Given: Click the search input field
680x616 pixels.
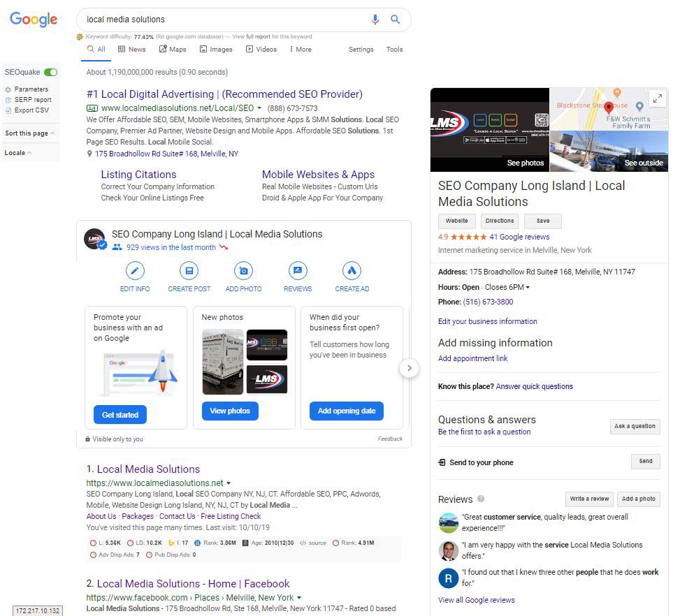Looking at the screenshot, I should (x=224, y=20).
